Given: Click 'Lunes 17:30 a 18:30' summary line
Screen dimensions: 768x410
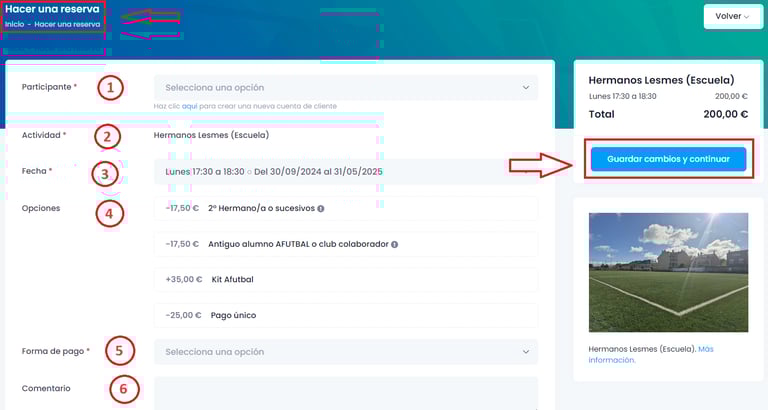Looking at the screenshot, I should click(x=623, y=96).
